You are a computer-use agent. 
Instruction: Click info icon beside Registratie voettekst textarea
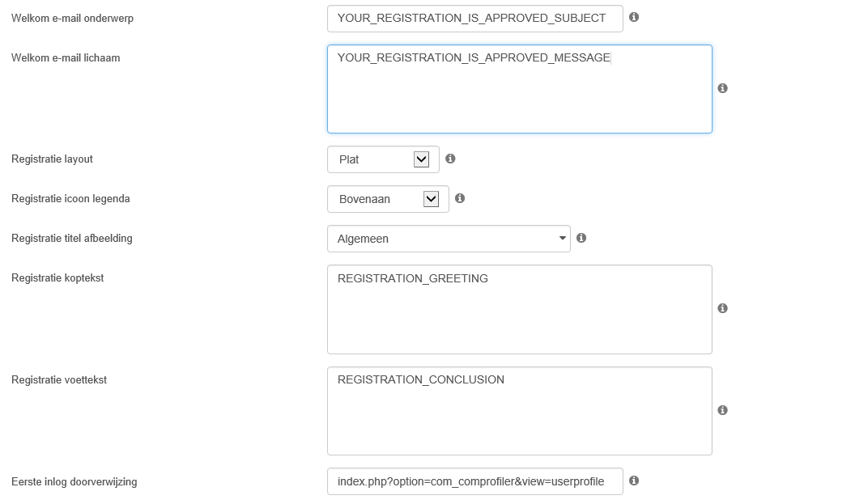coord(722,410)
